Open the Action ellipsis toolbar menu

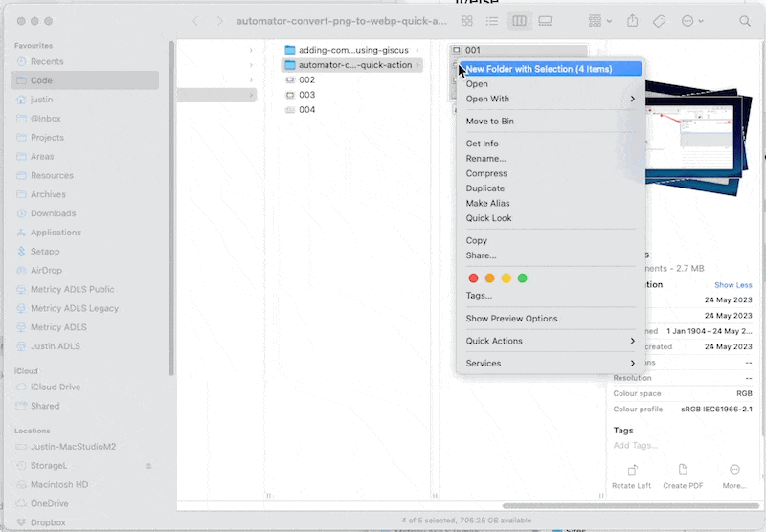[692, 21]
